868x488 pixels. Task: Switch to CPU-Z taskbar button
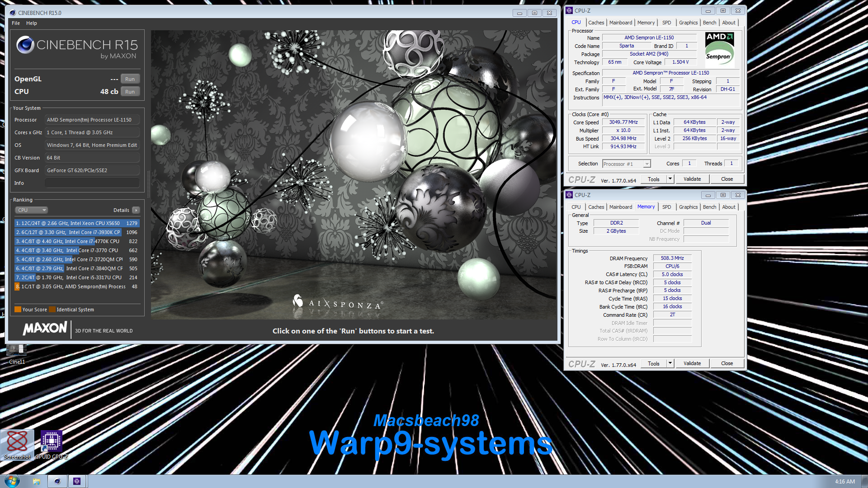pos(77,481)
